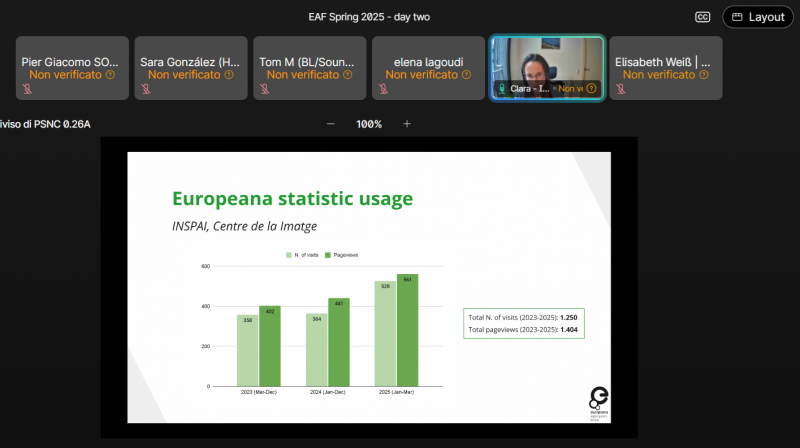Select Pier Giacomo participant tile

coord(72,68)
